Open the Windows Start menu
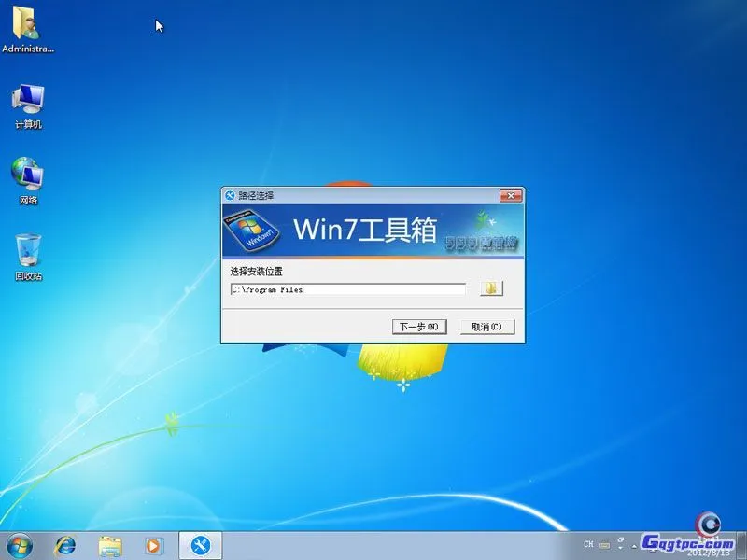The width and height of the screenshot is (747, 560). [19, 544]
